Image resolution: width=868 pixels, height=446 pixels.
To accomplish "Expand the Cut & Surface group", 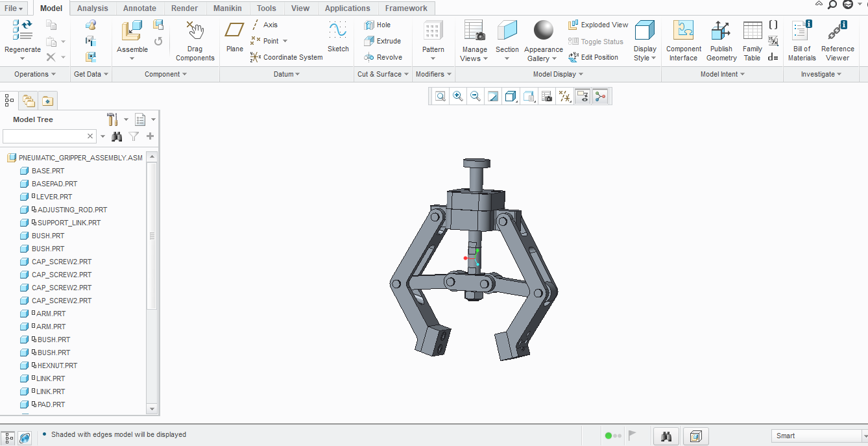I will pyautogui.click(x=383, y=74).
